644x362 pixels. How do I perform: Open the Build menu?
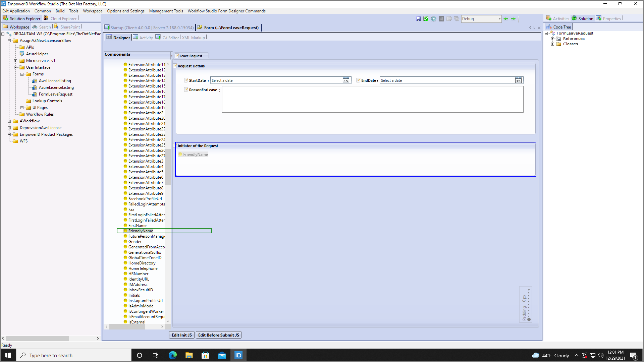(60, 11)
